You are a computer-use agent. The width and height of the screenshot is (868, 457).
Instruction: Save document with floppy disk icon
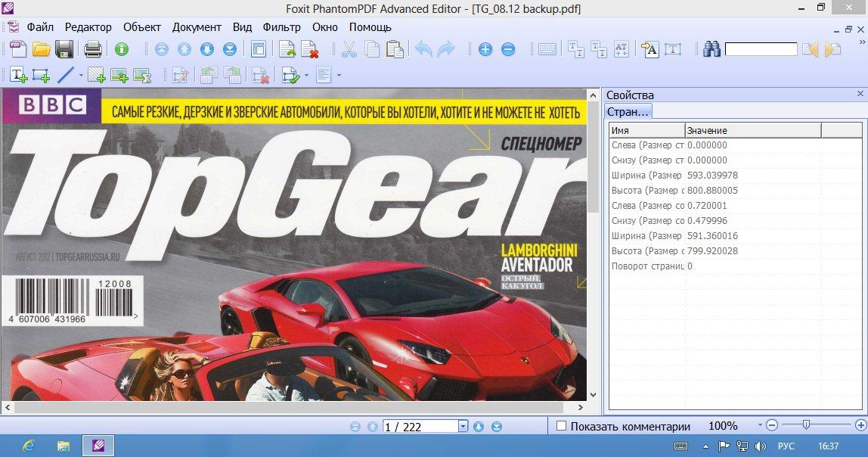[65, 49]
